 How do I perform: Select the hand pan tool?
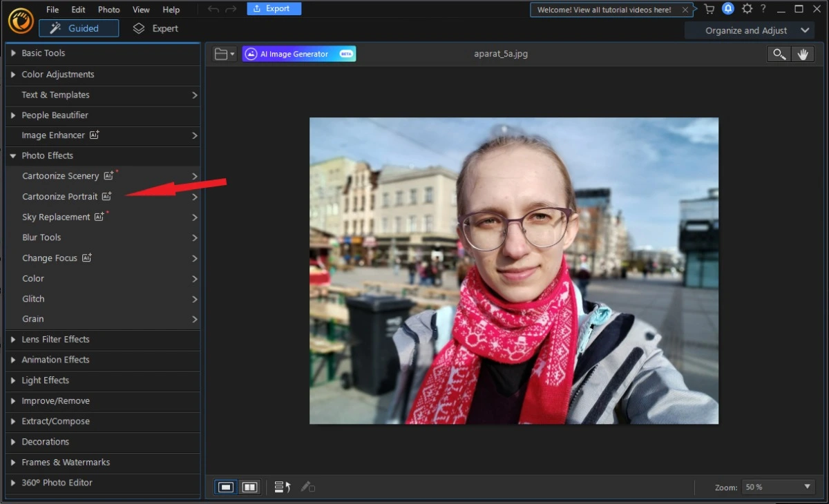click(x=802, y=55)
